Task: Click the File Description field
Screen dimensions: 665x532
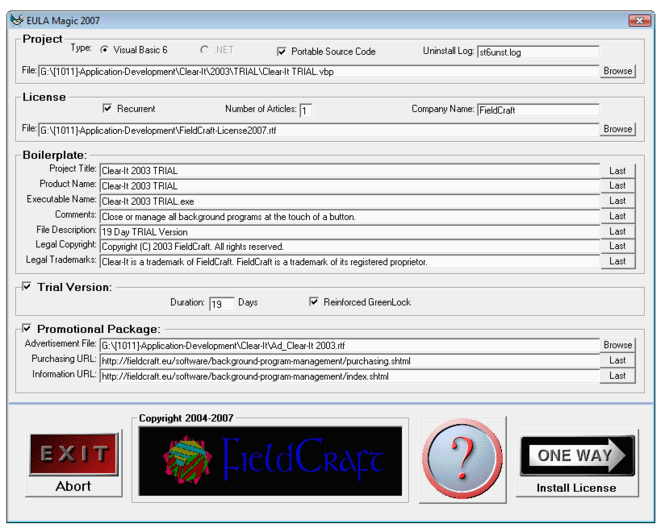Action: [349, 232]
